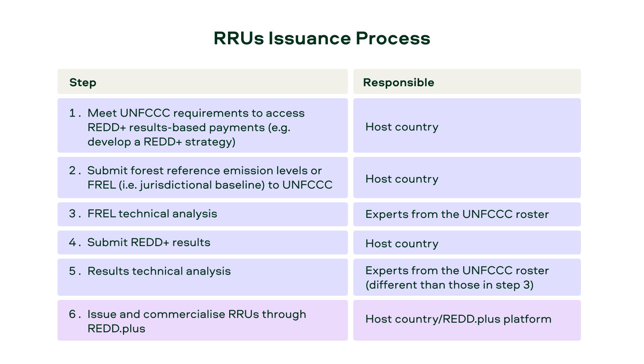Select step 3 'FREL technical analysis'
This screenshot has width=644, height=364.
(x=202, y=214)
